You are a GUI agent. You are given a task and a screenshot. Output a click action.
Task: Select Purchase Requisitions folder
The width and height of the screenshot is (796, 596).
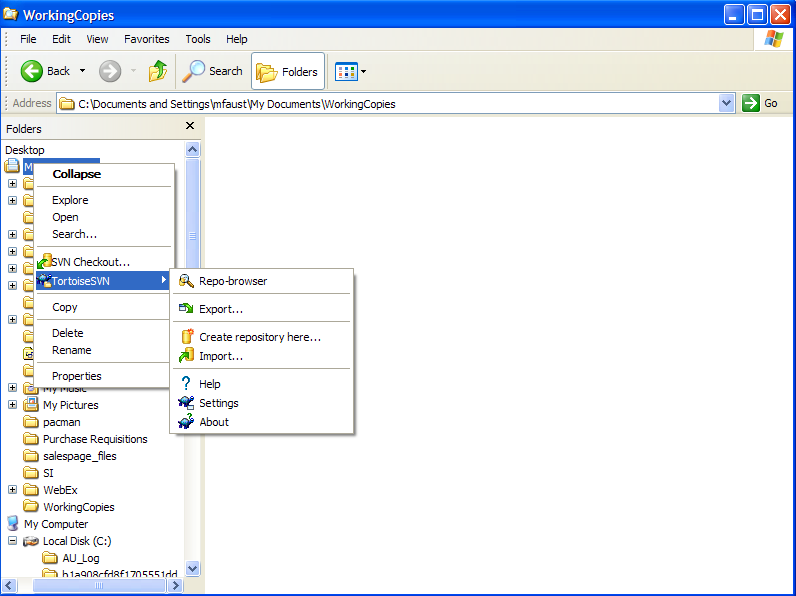click(95, 439)
